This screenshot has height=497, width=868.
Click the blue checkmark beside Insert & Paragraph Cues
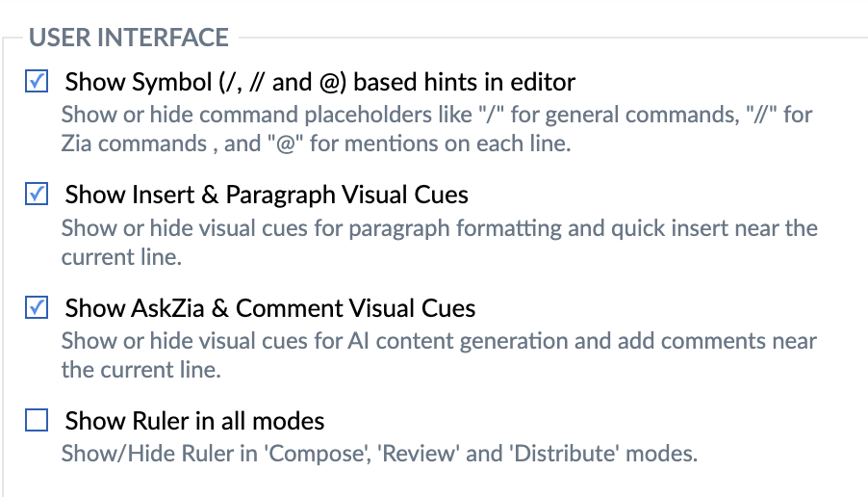pos(38,194)
